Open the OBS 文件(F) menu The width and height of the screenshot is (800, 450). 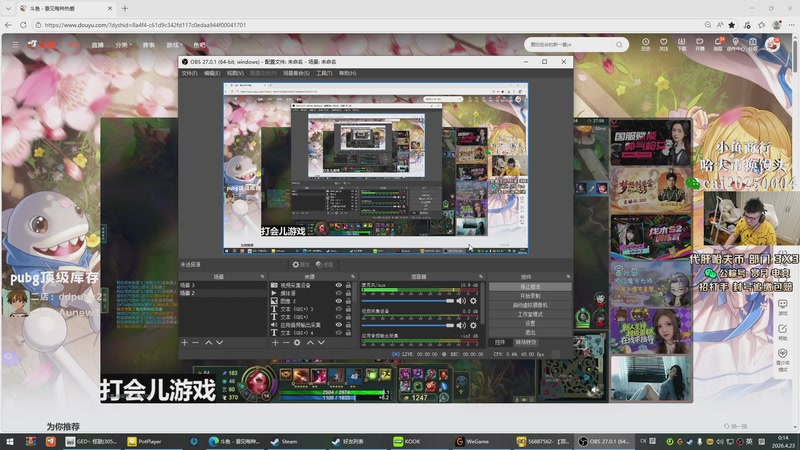tap(189, 73)
